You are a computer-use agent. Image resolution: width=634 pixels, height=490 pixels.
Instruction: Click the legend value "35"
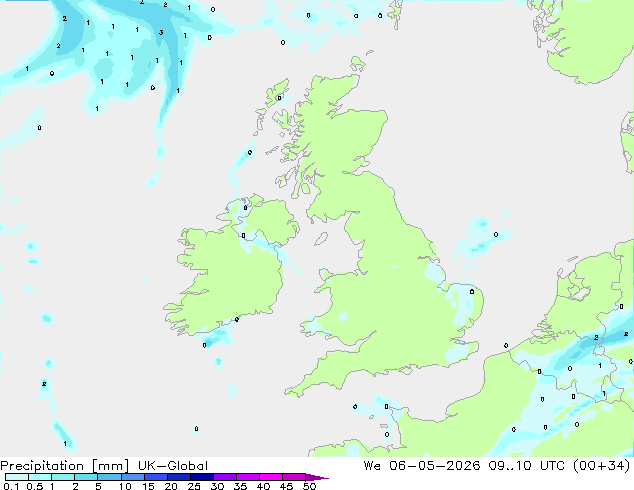240,486
